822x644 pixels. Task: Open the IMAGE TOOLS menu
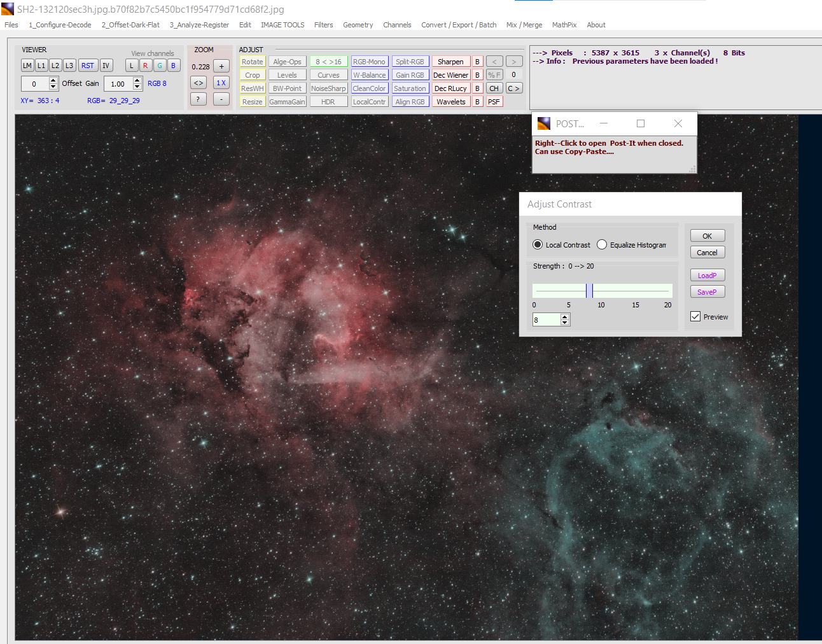[x=282, y=25]
